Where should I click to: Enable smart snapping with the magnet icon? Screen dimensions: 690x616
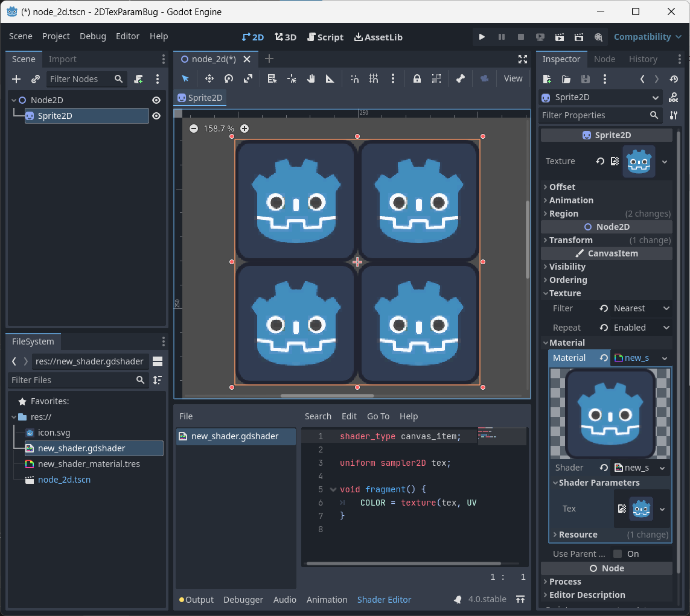[354, 78]
